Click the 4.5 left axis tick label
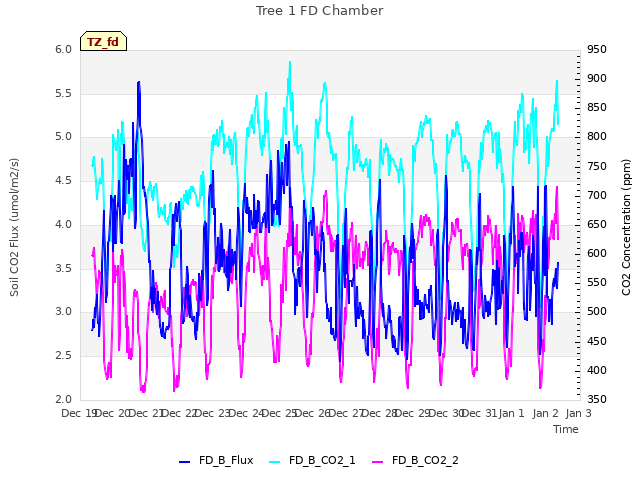The height and width of the screenshot is (480, 640). point(63,180)
